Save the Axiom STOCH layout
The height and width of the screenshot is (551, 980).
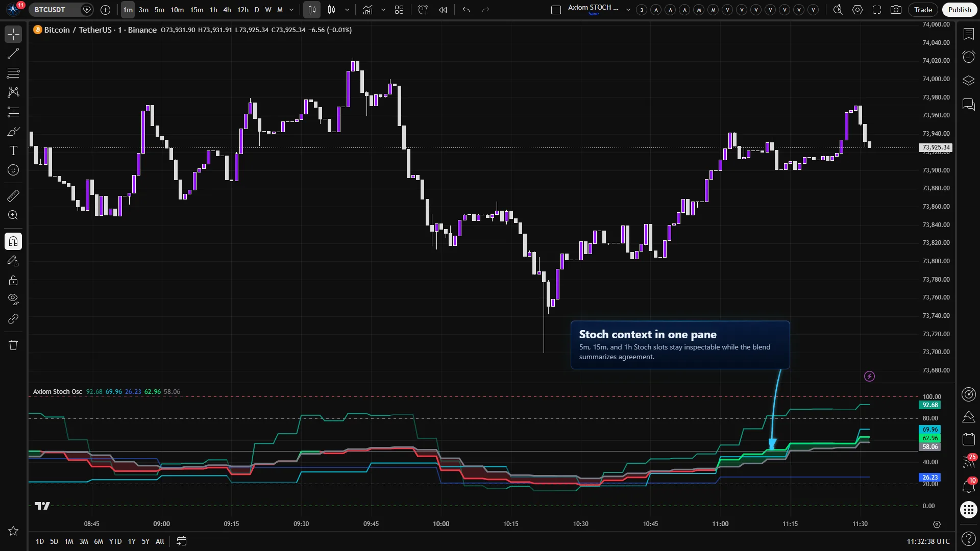[594, 14]
